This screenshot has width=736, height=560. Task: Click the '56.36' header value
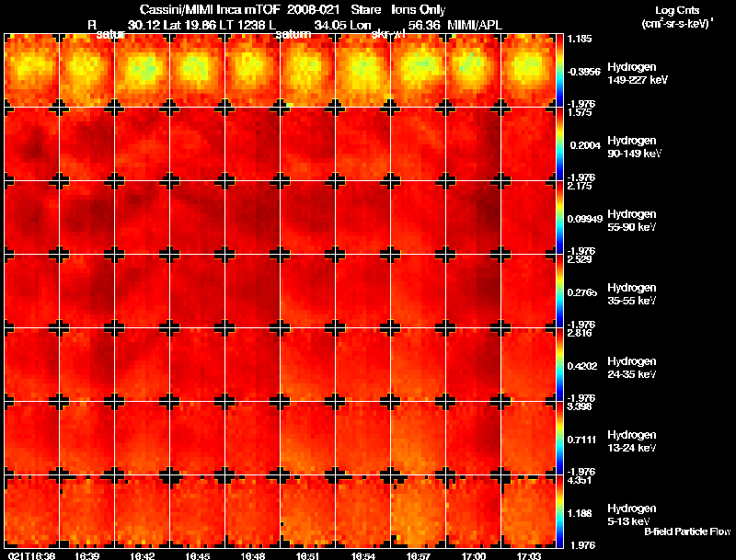pos(424,26)
